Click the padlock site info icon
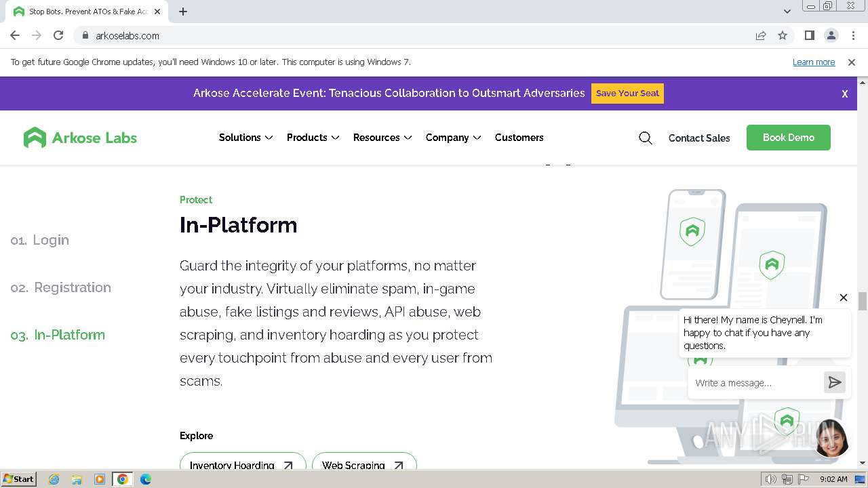868x488 pixels. [85, 35]
